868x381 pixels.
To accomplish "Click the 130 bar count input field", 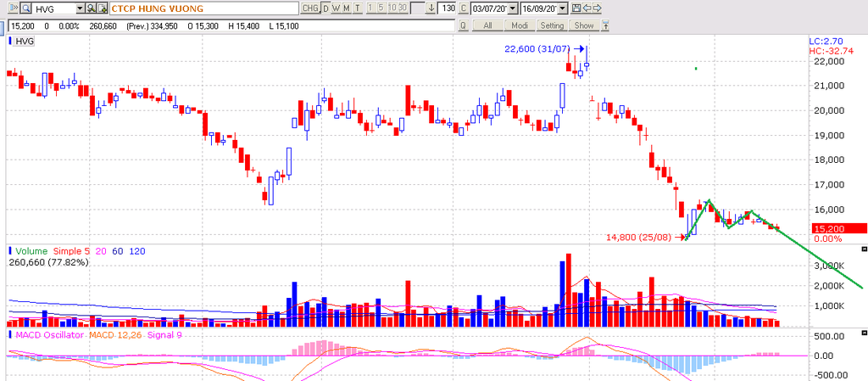I will point(448,8).
